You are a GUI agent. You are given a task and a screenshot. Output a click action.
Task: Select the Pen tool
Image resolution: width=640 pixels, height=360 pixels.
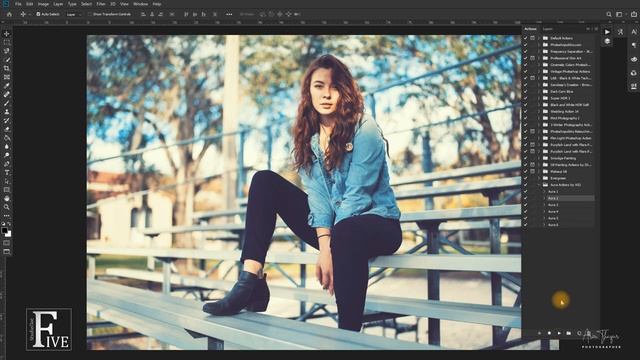tap(7, 164)
